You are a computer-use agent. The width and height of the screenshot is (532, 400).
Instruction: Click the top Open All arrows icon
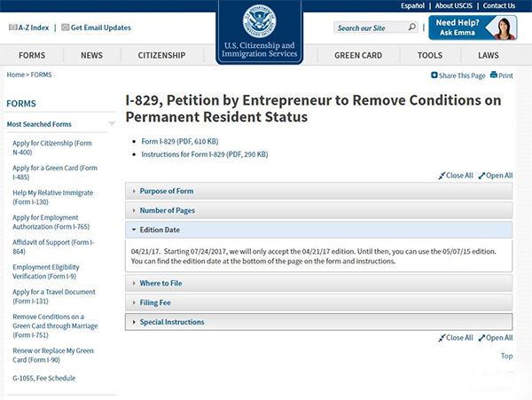[x=481, y=176]
